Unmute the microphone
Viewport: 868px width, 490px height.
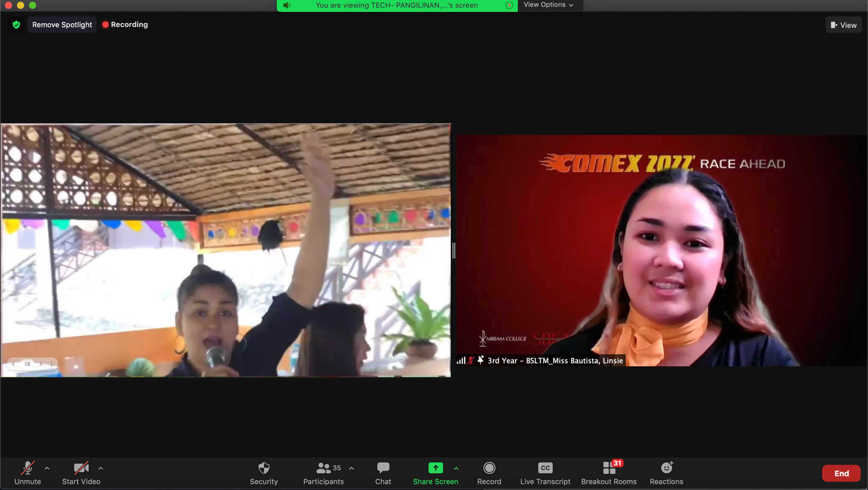coord(28,473)
